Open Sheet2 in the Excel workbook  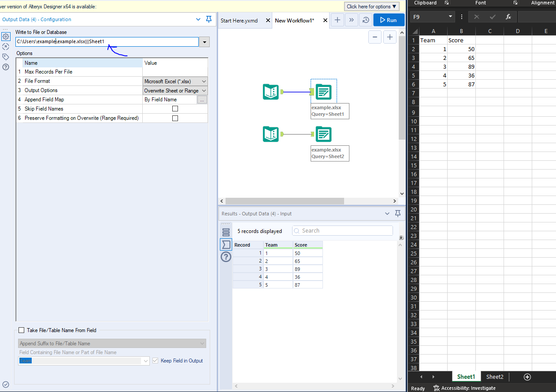[494, 377]
